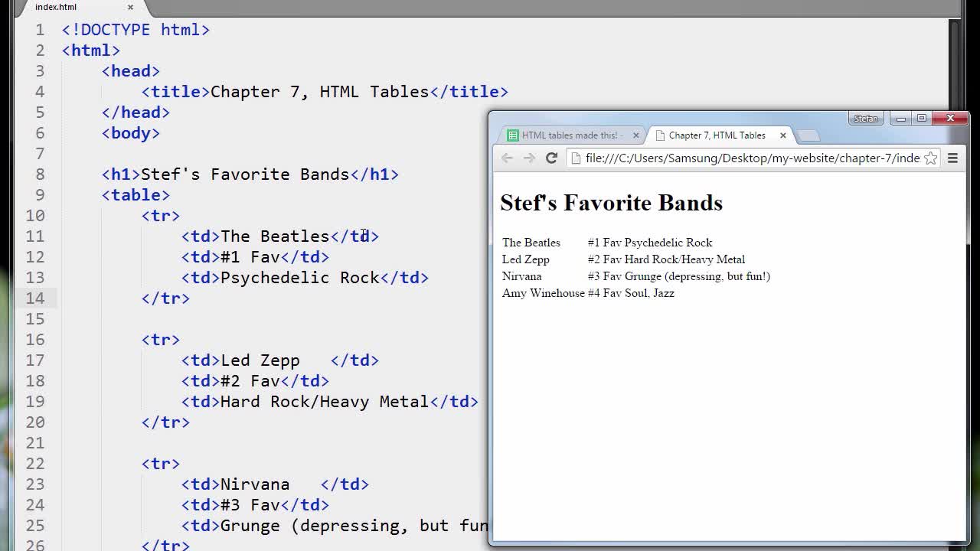The image size is (980, 551).
Task: Close the index.html editor tab
Action: pyautogui.click(x=130, y=7)
